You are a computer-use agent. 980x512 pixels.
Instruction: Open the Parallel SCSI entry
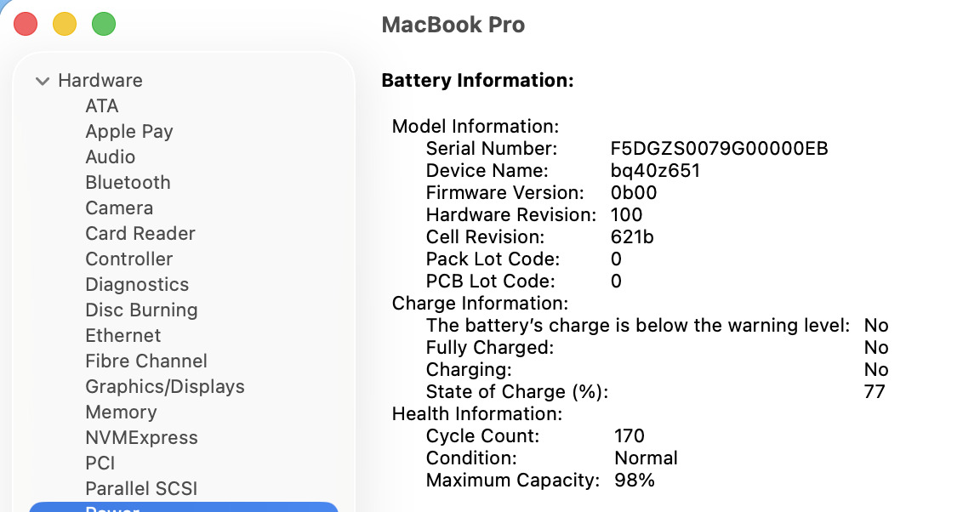141,489
